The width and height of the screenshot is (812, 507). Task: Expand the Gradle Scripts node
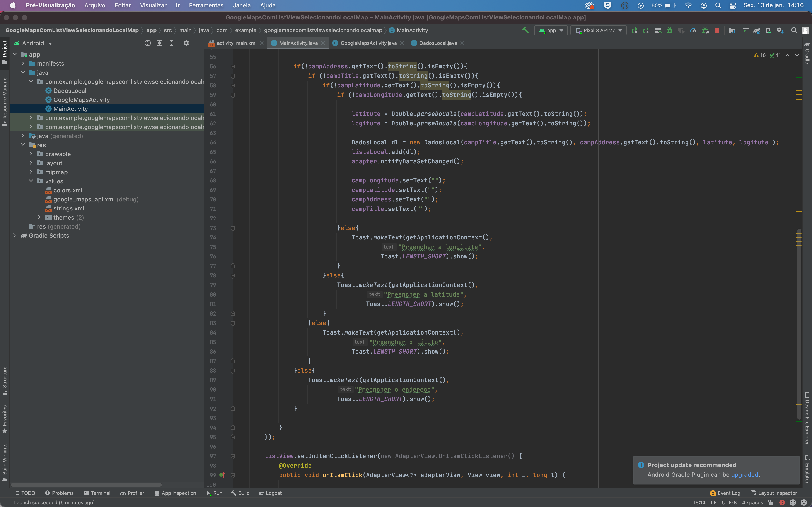click(x=15, y=235)
